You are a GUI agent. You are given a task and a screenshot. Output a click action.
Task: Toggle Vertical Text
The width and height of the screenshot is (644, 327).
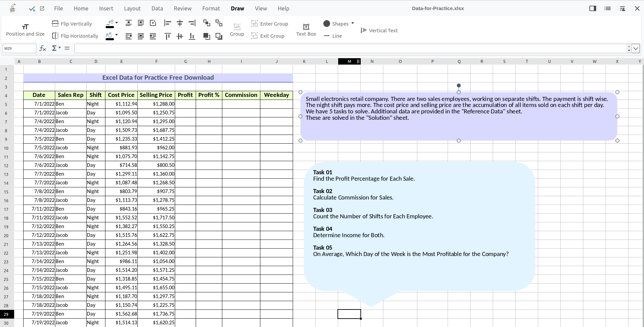379,30
